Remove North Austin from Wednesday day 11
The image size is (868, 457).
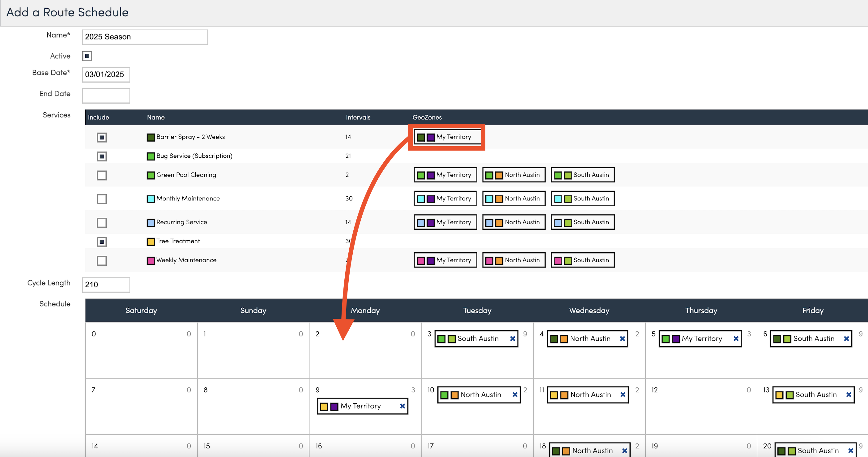click(x=623, y=394)
